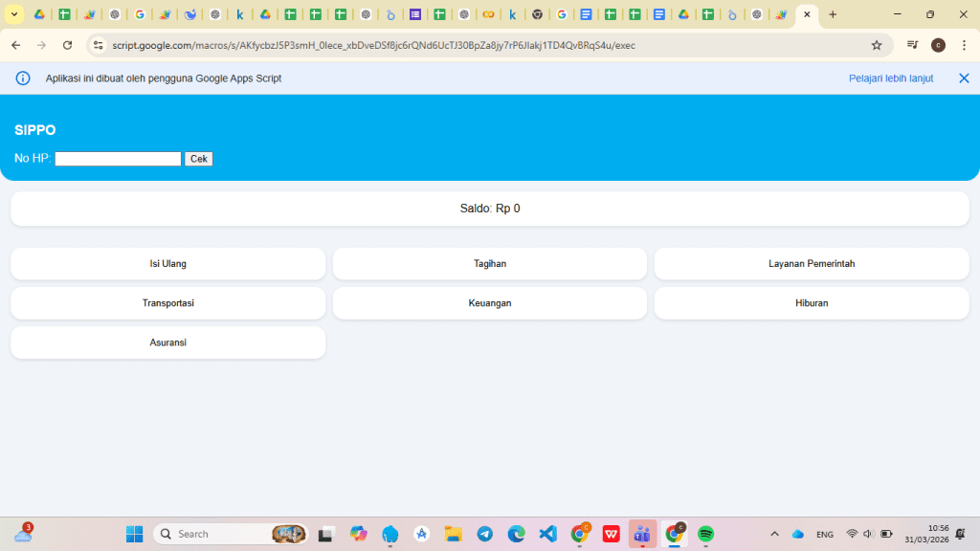Open a new browser tab
Screen dimensions: 980x551
(833, 14)
